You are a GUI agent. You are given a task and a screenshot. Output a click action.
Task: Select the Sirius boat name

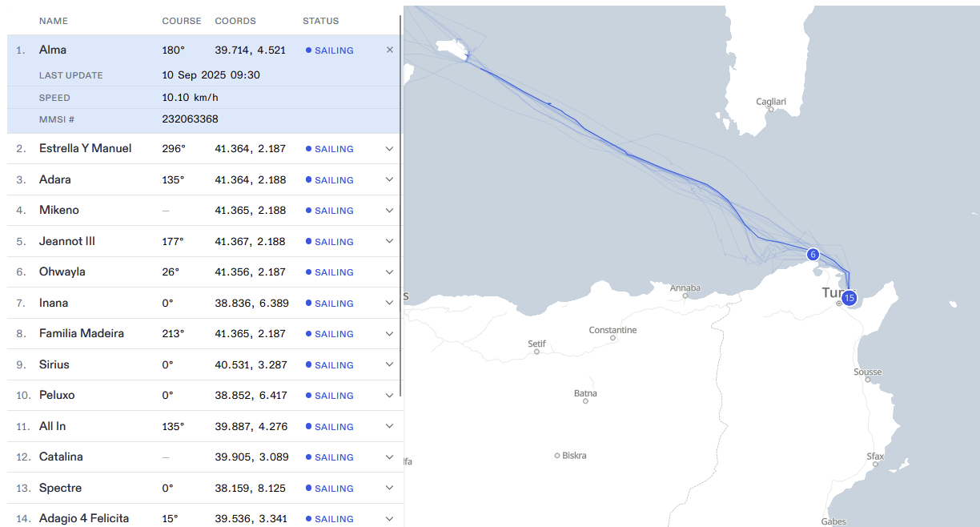[x=54, y=364]
